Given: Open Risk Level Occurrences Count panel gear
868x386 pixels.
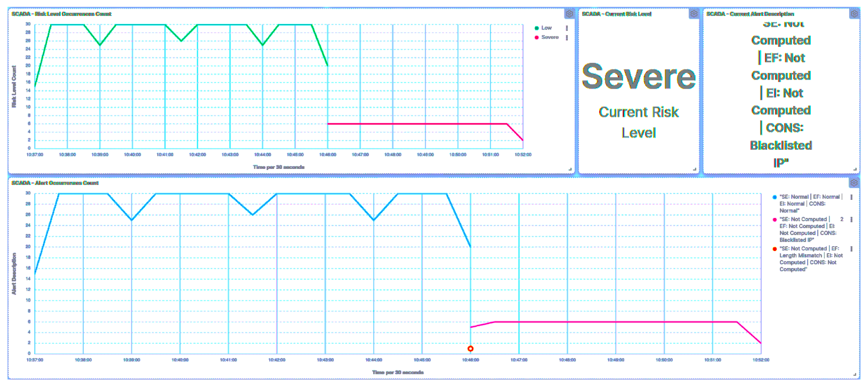Looking at the screenshot, I should click(x=569, y=14).
